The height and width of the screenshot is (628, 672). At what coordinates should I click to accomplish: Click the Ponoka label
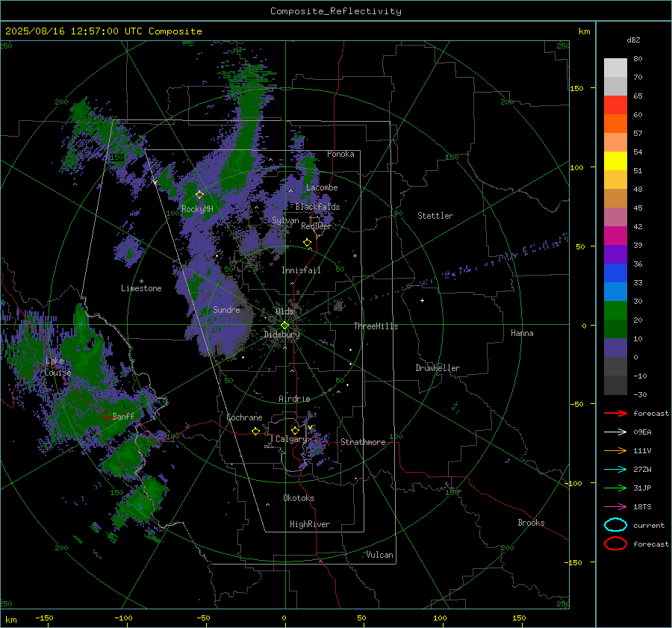click(x=340, y=154)
